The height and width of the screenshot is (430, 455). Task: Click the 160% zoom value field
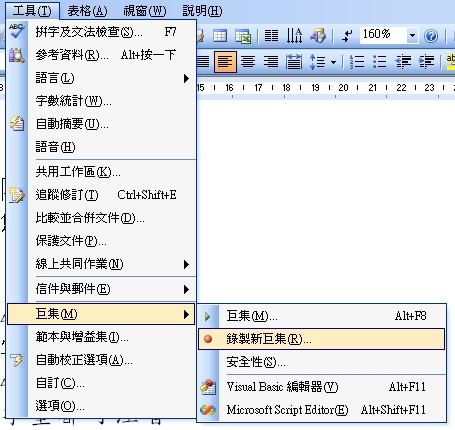click(x=383, y=34)
